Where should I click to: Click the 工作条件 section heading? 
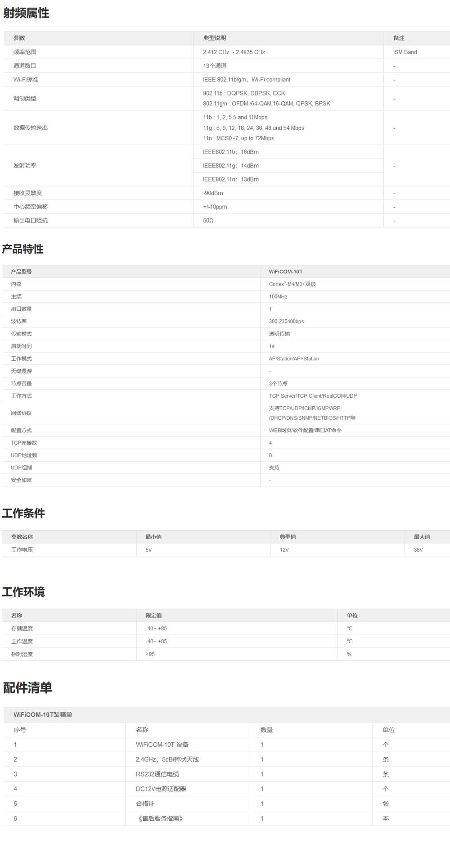(x=23, y=514)
